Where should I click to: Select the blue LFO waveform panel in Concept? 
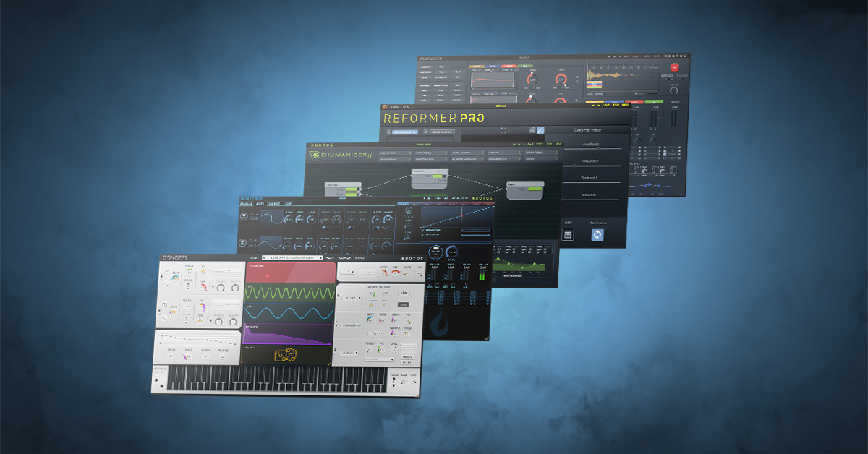click(289, 313)
